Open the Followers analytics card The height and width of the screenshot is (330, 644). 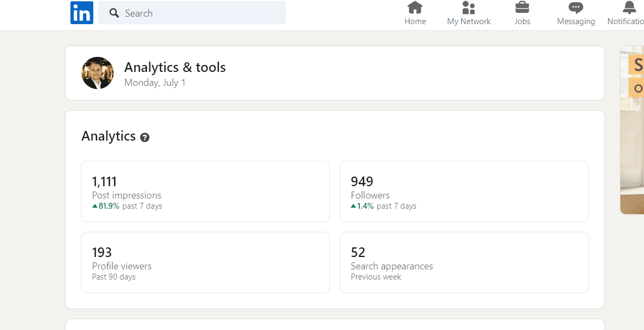coord(464,192)
